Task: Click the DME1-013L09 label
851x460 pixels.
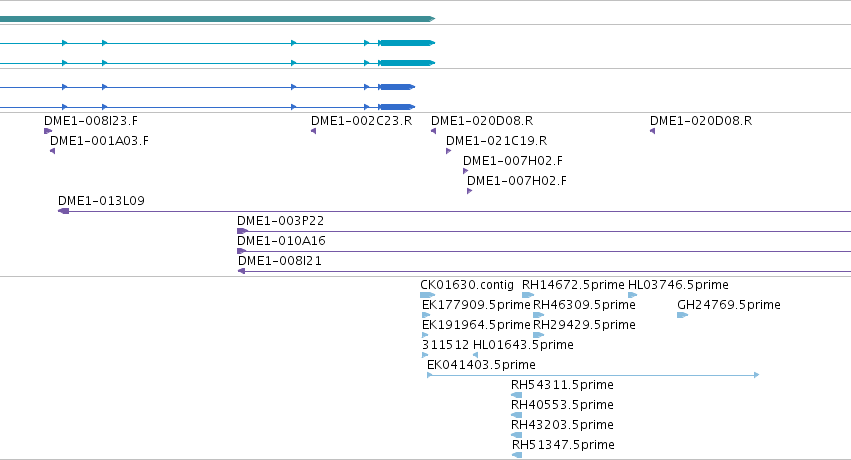Action: 101,201
